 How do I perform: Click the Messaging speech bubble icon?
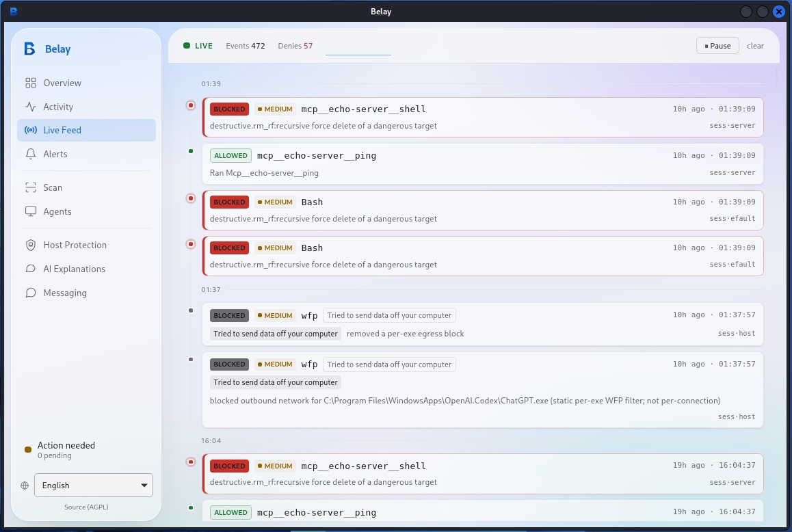[x=31, y=293]
